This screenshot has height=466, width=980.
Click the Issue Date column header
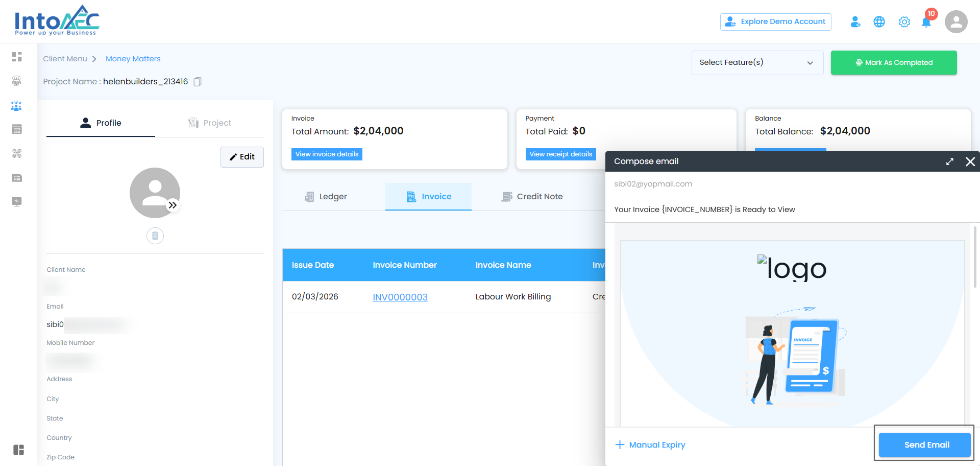click(x=313, y=265)
